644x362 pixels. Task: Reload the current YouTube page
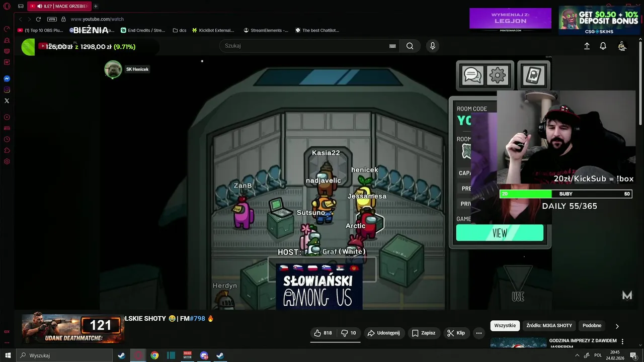38,19
